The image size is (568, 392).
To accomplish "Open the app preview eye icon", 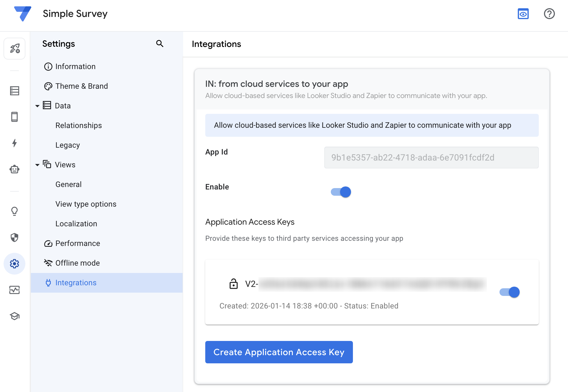I will point(523,14).
